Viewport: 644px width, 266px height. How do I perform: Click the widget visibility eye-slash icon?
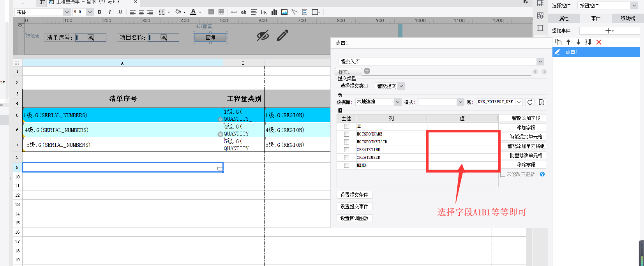(x=263, y=36)
